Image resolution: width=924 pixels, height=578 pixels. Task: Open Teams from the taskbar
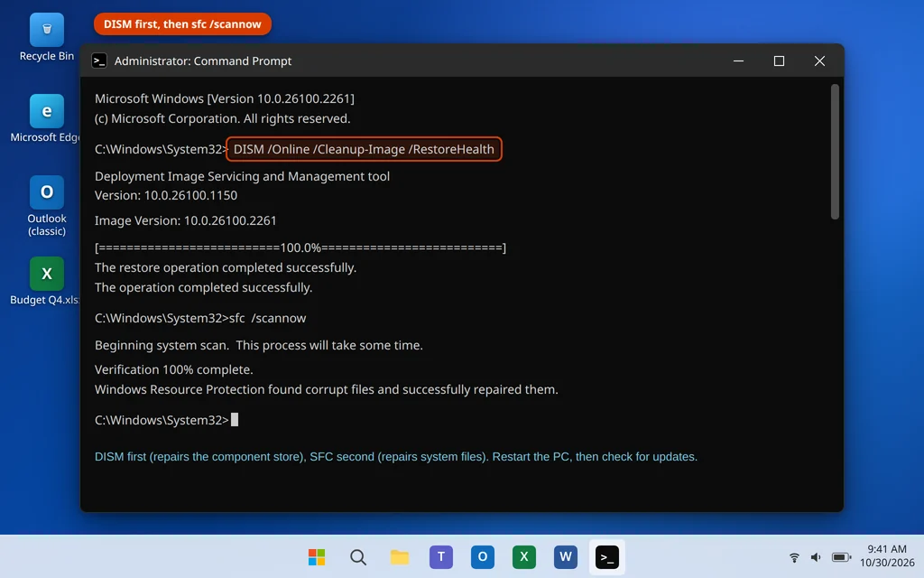[440, 556]
